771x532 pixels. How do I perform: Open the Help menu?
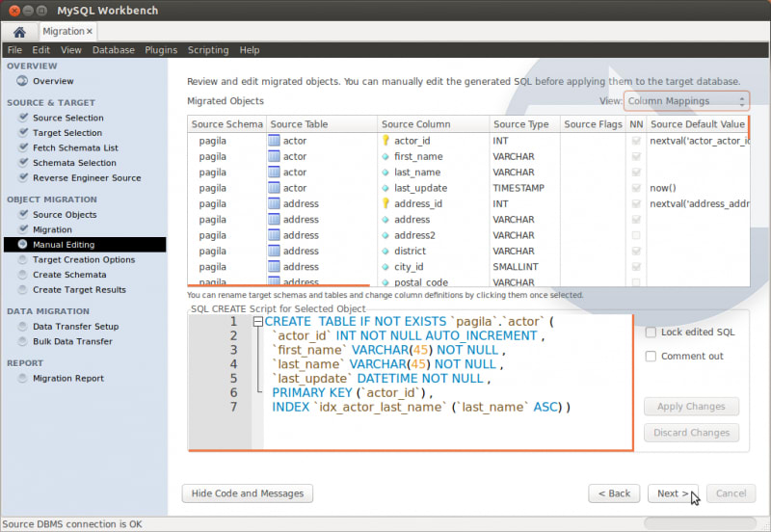[x=250, y=50]
